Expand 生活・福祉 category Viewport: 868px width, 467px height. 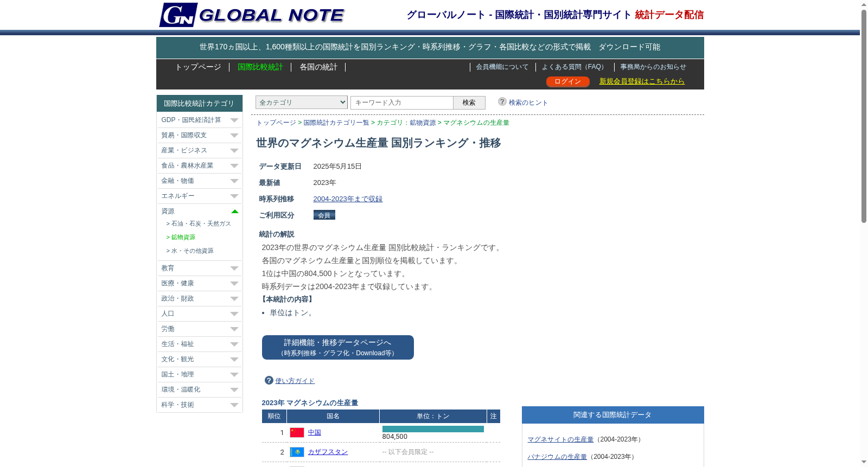199,344
